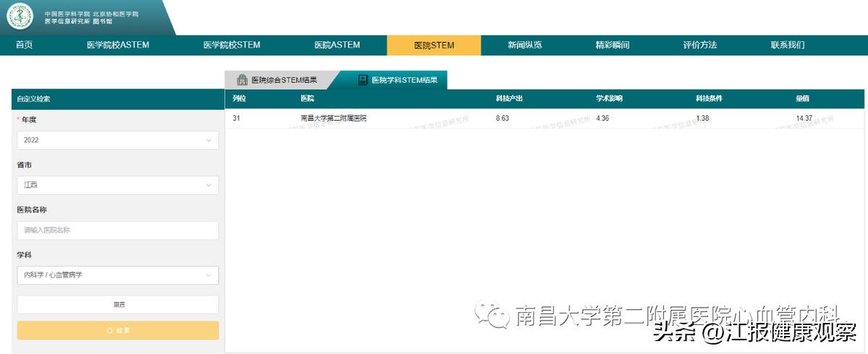868x354 pixels.
Task: Open 联系我们 in the navigation bar
Action: [788, 45]
